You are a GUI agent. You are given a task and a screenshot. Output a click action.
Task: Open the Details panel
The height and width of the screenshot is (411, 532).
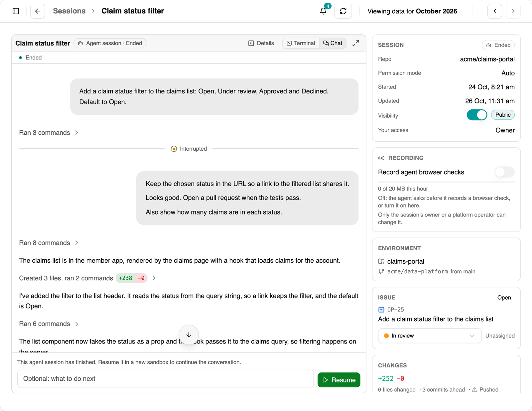click(x=261, y=43)
